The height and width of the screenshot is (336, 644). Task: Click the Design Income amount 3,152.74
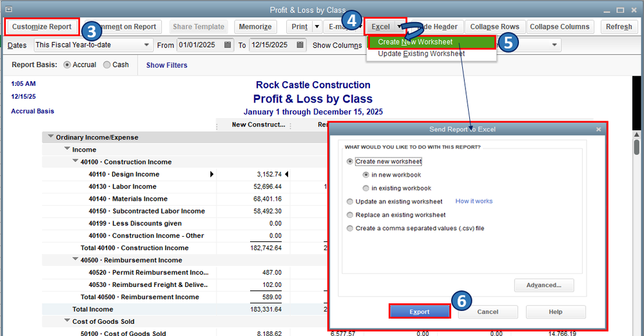click(x=269, y=174)
